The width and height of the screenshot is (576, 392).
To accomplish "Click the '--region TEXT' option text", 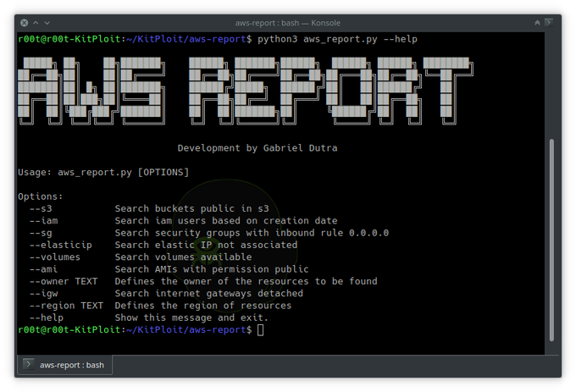I will 66,306.
